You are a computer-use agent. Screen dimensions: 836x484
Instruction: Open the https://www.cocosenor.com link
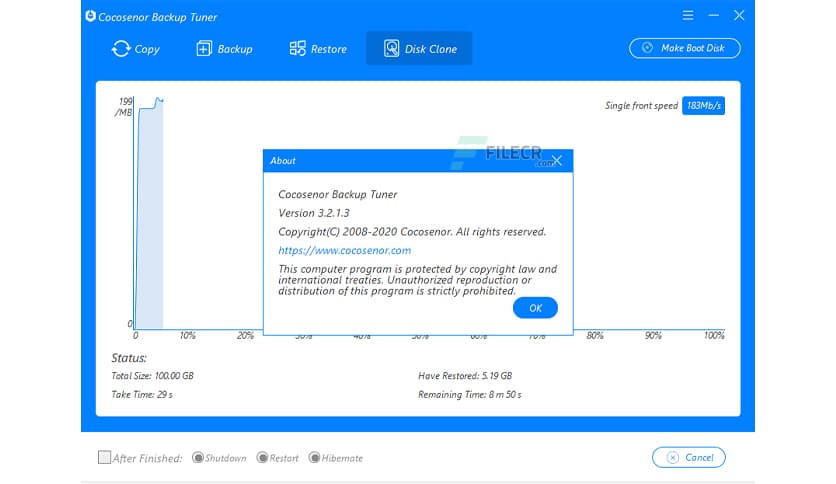point(344,251)
